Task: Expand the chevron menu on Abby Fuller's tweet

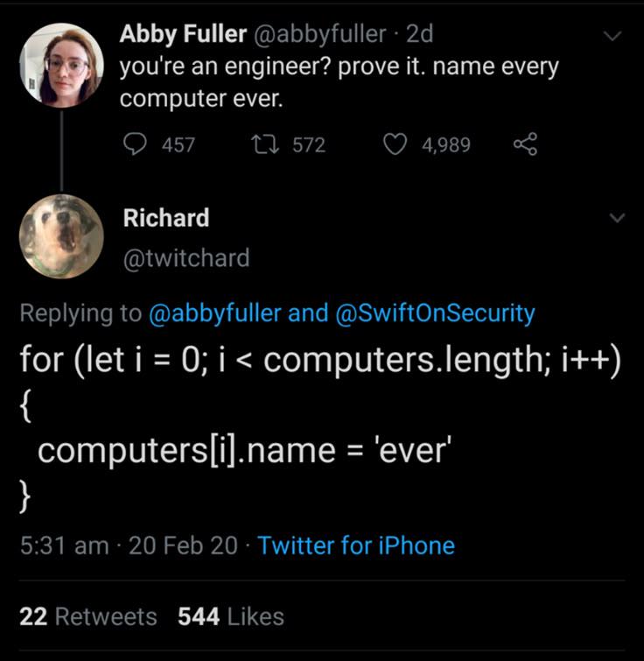Action: (x=613, y=37)
